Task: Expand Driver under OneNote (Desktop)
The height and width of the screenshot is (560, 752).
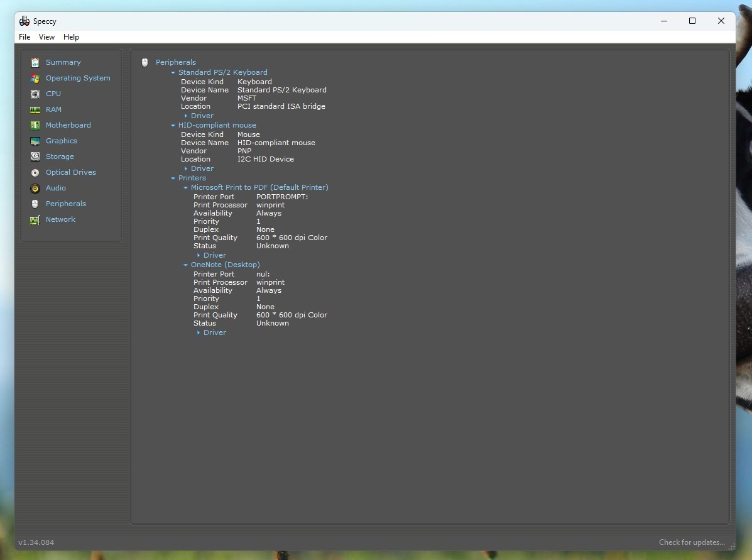Action: (x=199, y=333)
